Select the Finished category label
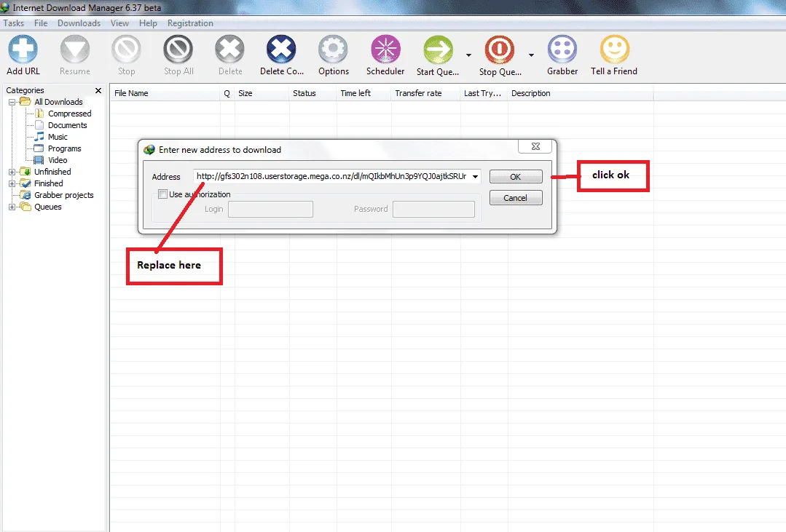 click(x=49, y=183)
